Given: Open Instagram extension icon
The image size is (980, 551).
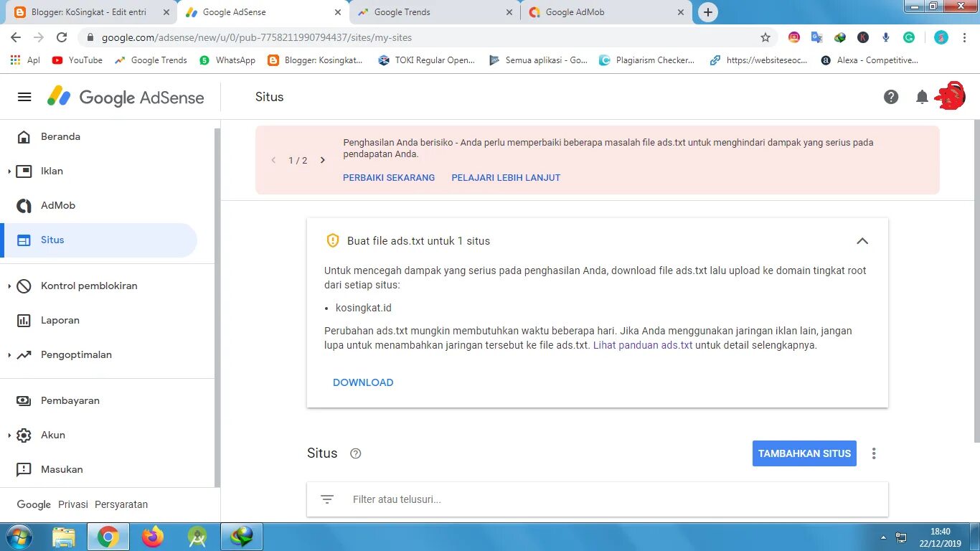Looking at the screenshot, I should (794, 37).
